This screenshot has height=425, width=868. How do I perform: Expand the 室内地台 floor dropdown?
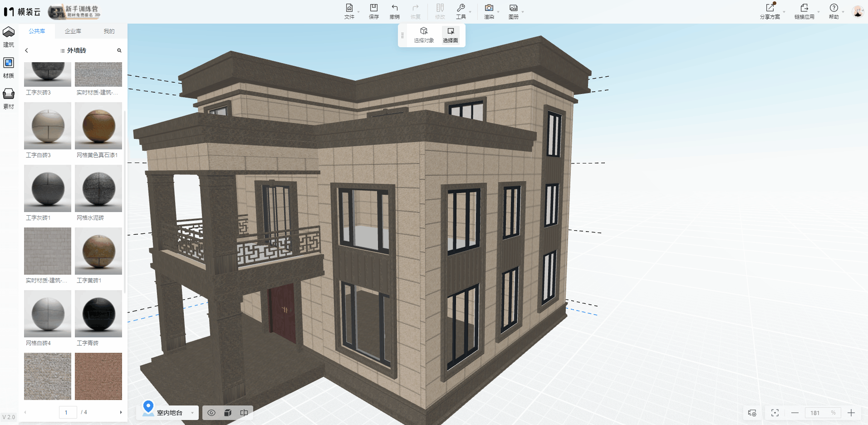point(192,413)
